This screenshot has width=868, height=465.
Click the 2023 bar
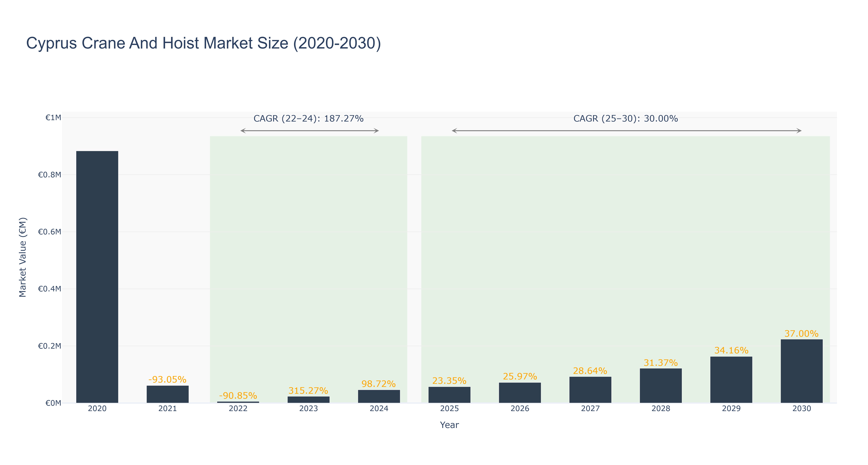point(309,400)
